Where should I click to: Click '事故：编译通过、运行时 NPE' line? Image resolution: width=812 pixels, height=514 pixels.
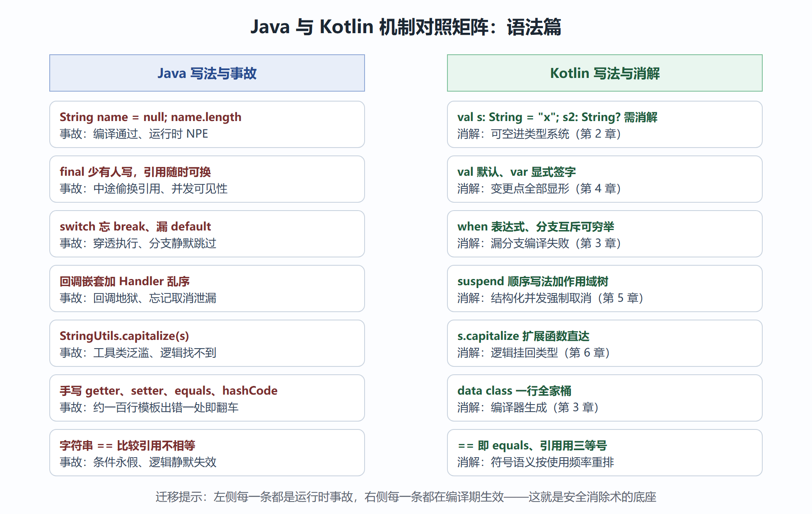134,134
